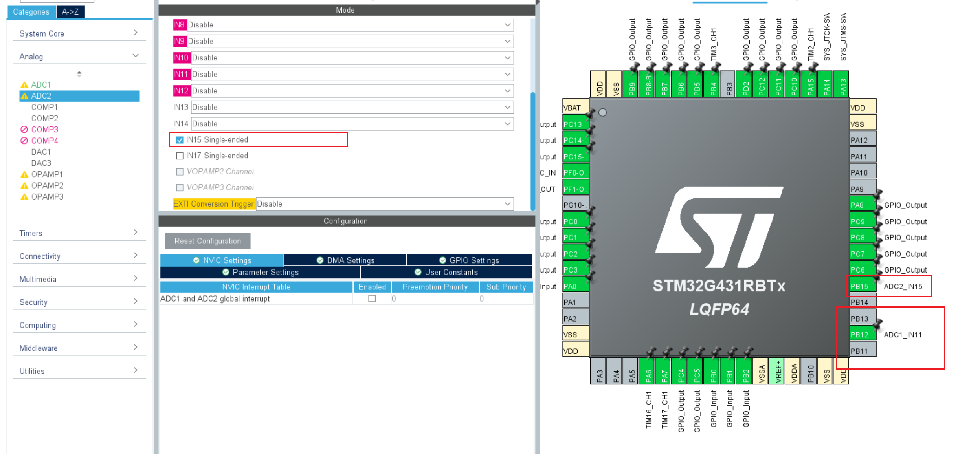Screen dimensions: 980x454
Task: Switch to the Categories tab
Action: click(31, 12)
